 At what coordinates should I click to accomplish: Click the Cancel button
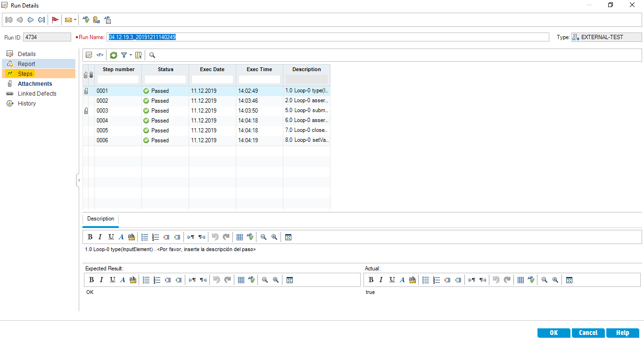(x=588, y=333)
